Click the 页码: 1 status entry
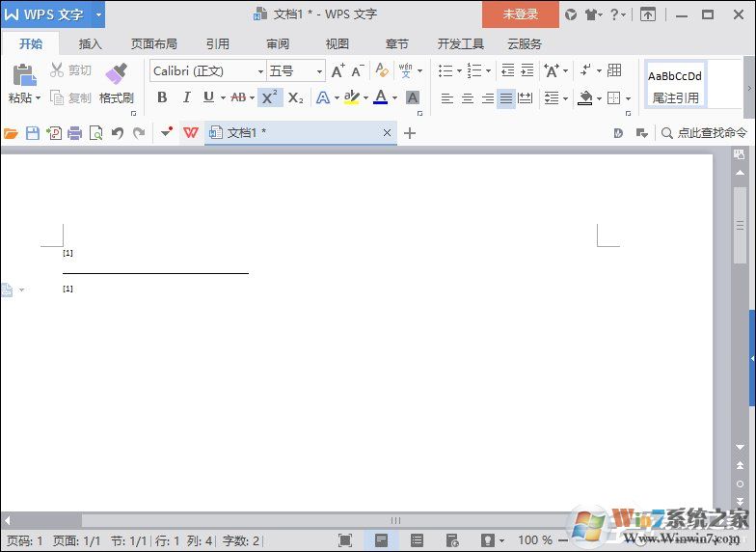 coord(25,540)
